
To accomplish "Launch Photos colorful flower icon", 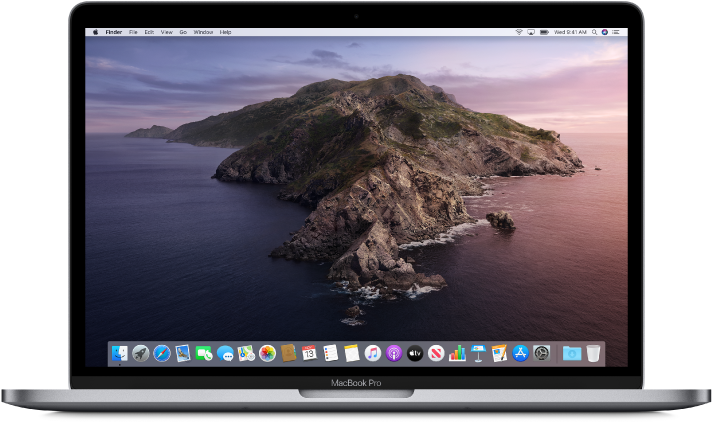I will 267,353.
